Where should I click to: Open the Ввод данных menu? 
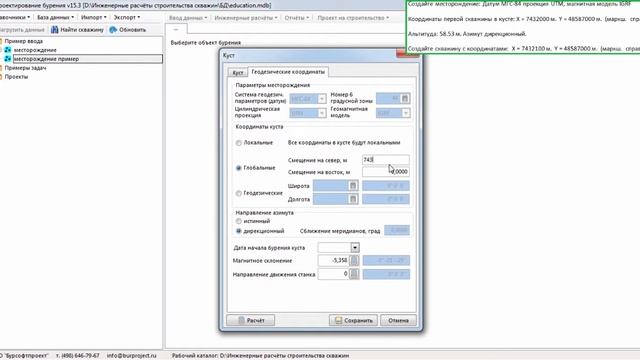188,18
